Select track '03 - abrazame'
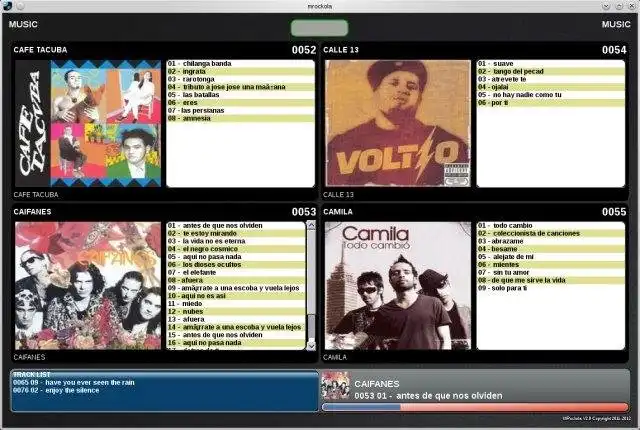Screen dimensions: 640x430 551,241
